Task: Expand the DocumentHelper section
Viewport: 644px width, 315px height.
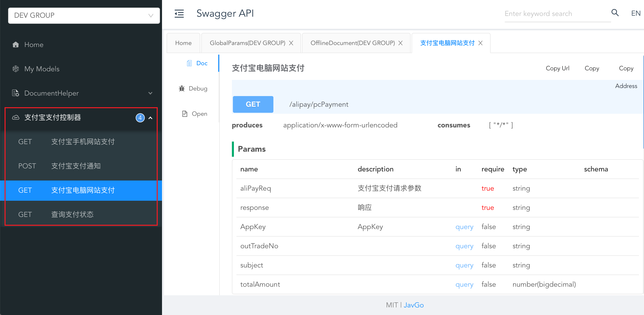Action: coord(150,93)
